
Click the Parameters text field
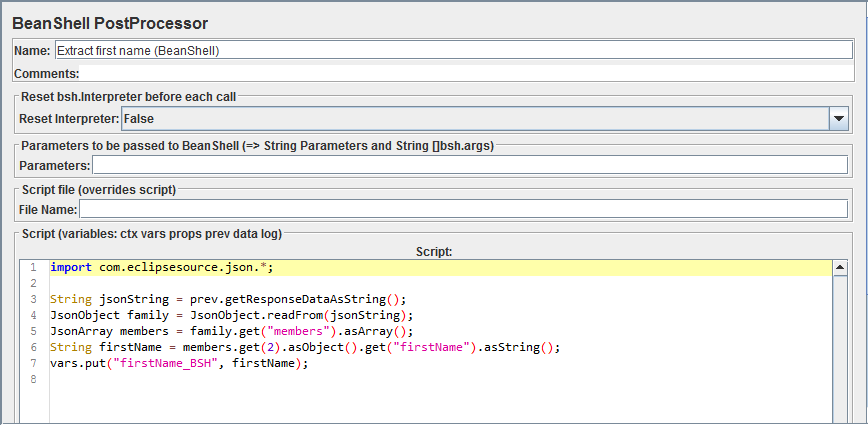coord(470,165)
